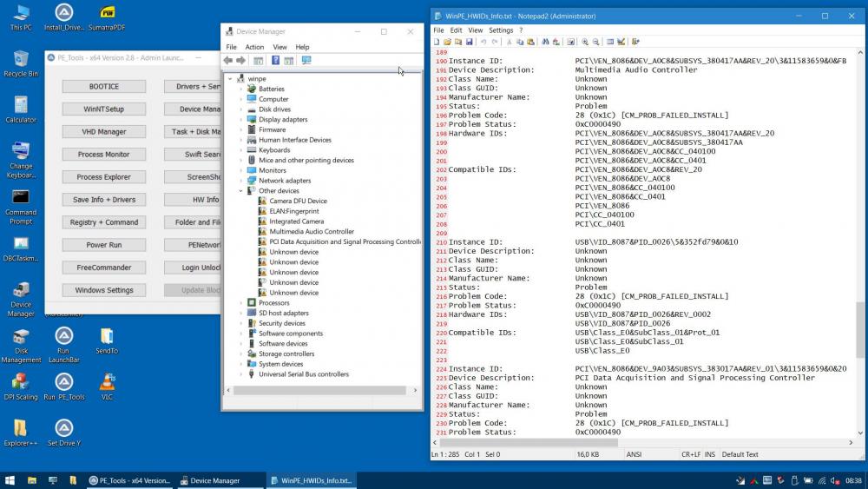Screen dimensions: 868x489
Task: Click the blue Help icon in Device Manager
Action: 275,61
